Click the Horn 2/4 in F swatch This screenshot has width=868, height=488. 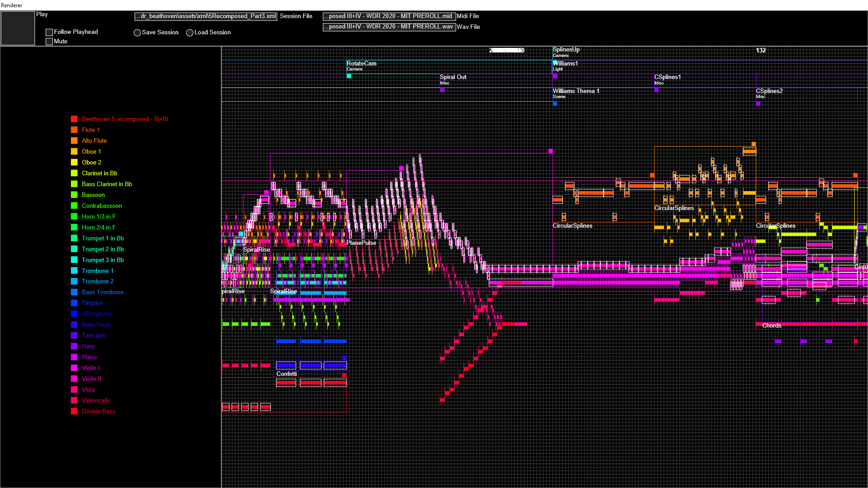(74, 227)
